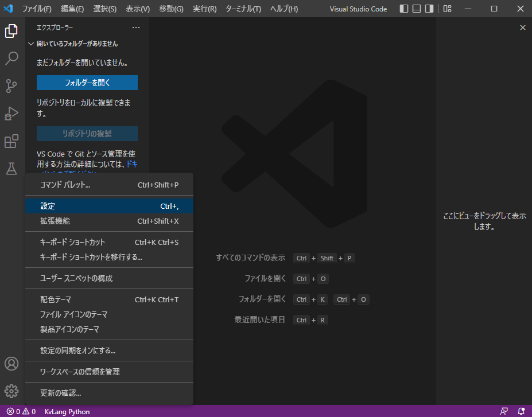Select the Explorer icon in the activity bar
Screen dimensions: 532x417
pyautogui.click(x=11, y=32)
